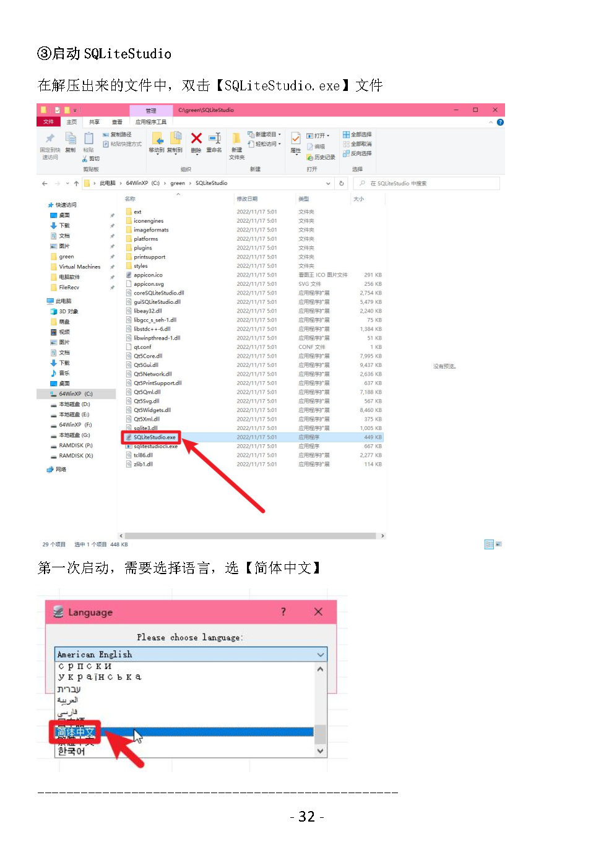Click the Copy (复制) ribbon icon
This screenshot has width=614, height=868.
(71, 139)
